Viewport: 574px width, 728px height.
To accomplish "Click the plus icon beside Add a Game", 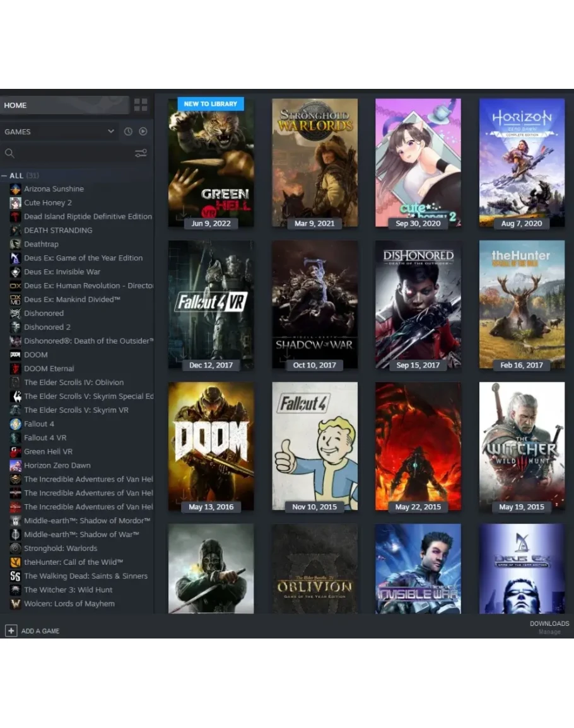I will (x=11, y=631).
